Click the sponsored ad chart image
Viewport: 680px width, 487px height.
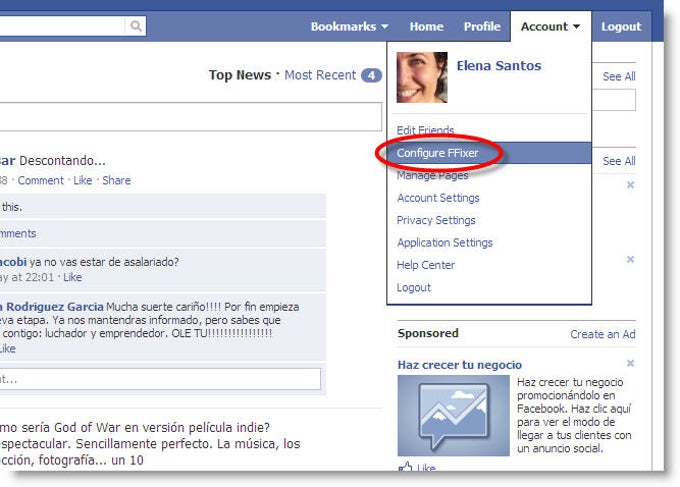click(453, 415)
